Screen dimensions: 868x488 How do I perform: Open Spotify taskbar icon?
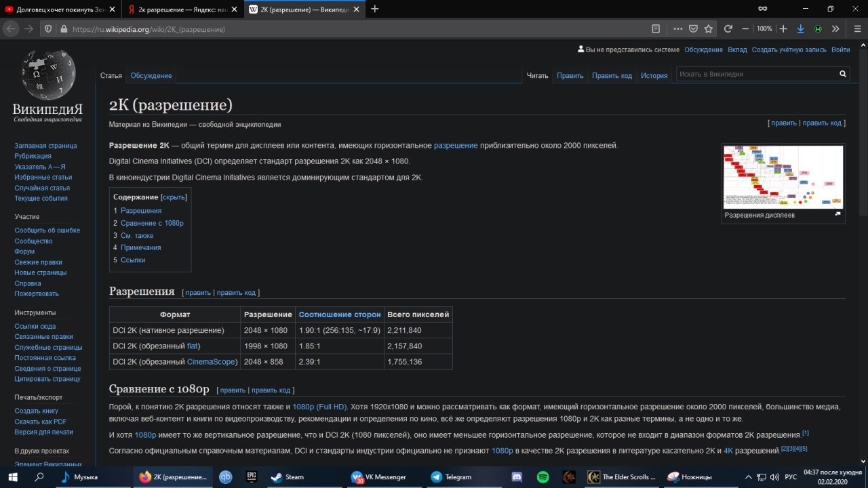[x=543, y=477]
